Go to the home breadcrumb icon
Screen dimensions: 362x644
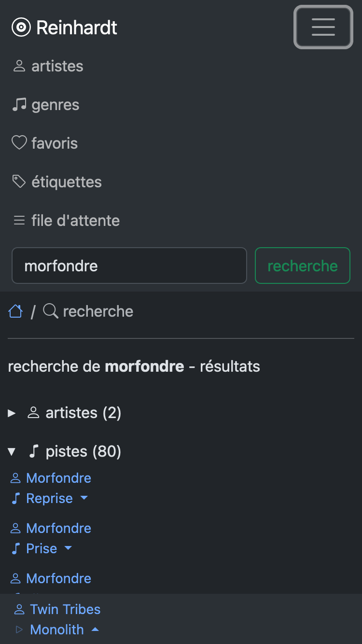15,311
